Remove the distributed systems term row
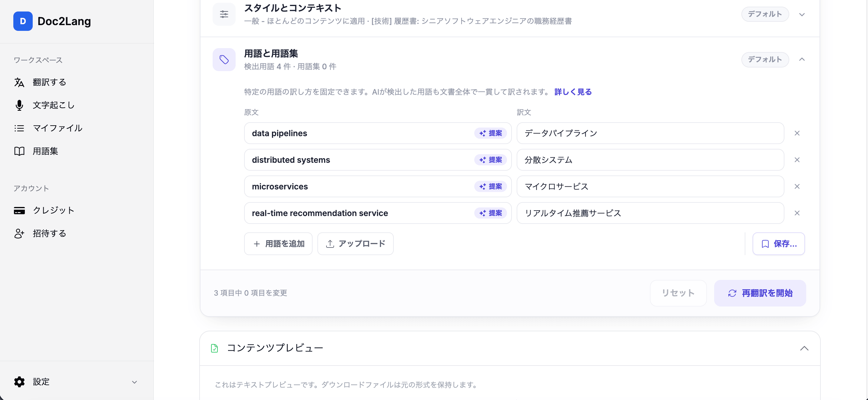Viewport: 868px width, 400px height. pos(797,159)
